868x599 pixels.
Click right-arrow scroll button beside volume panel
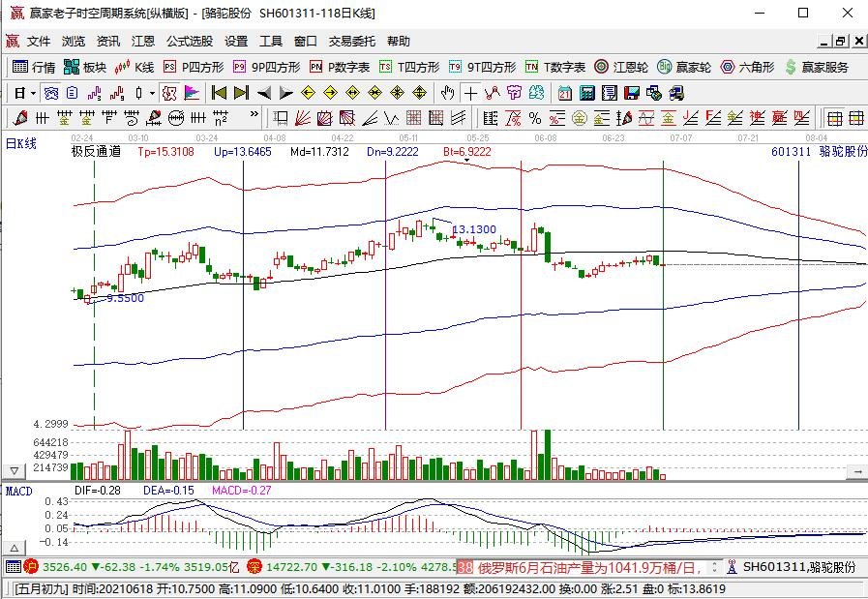[x=857, y=471]
